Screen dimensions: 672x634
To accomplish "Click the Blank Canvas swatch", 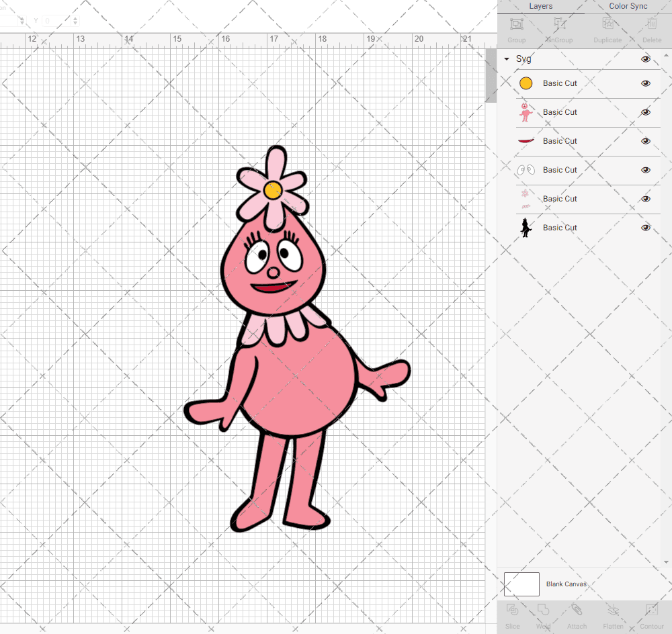I will pyautogui.click(x=521, y=584).
